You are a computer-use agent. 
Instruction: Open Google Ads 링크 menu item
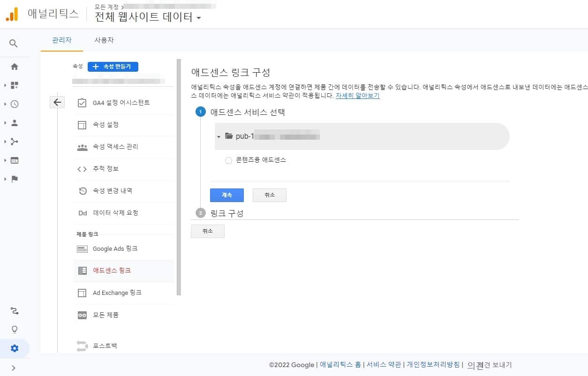click(123, 249)
